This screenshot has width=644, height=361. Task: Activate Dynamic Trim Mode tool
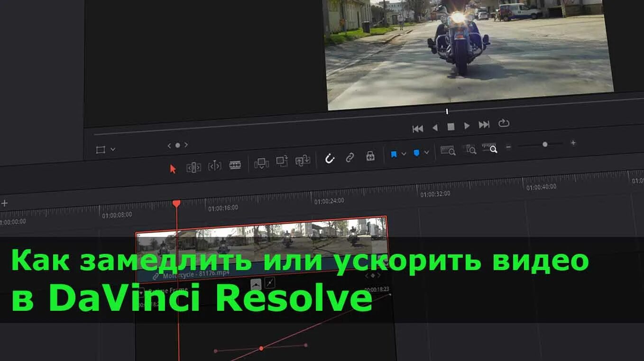tap(215, 166)
